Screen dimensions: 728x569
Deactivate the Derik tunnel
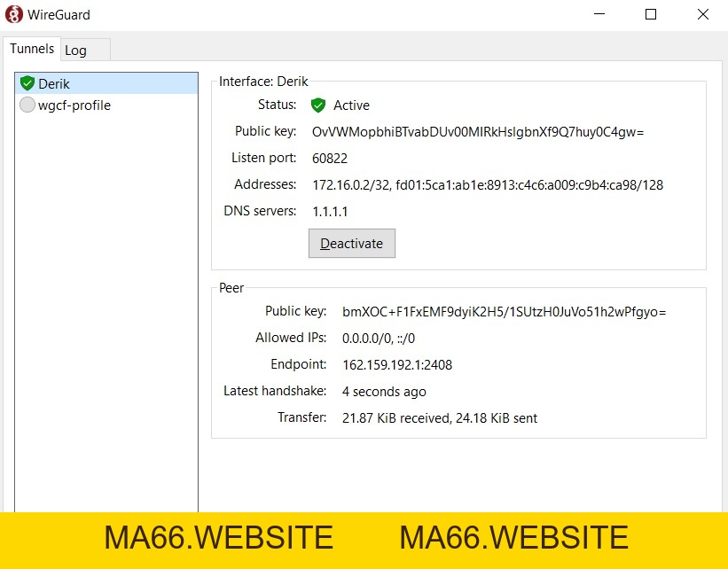(352, 243)
